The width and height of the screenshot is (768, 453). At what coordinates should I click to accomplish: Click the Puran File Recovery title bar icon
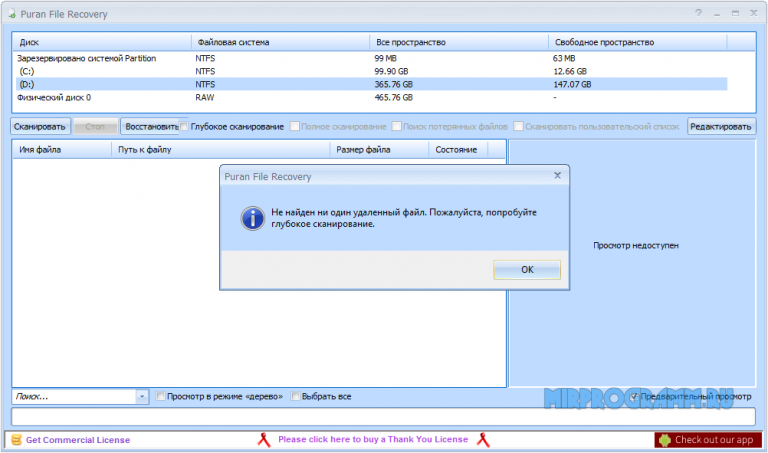[12, 14]
